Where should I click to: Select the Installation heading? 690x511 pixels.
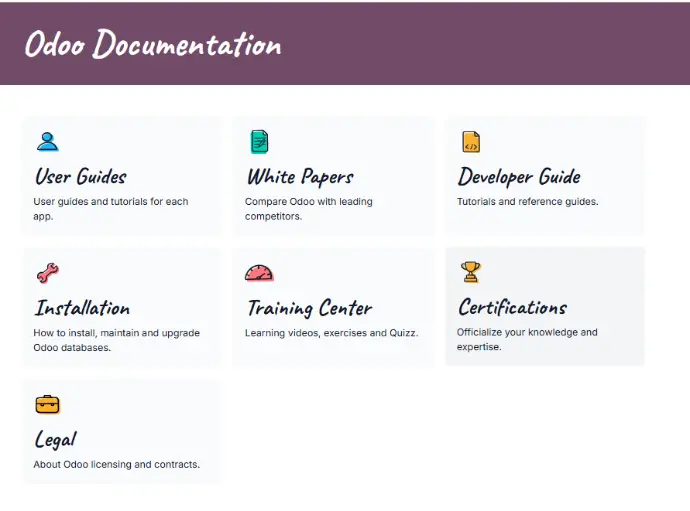click(82, 308)
